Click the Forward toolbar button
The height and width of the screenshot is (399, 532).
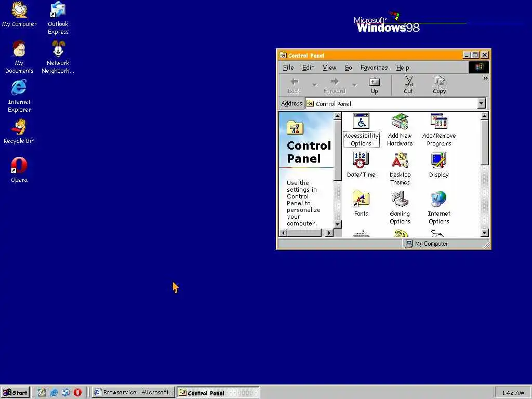pyautogui.click(x=334, y=85)
